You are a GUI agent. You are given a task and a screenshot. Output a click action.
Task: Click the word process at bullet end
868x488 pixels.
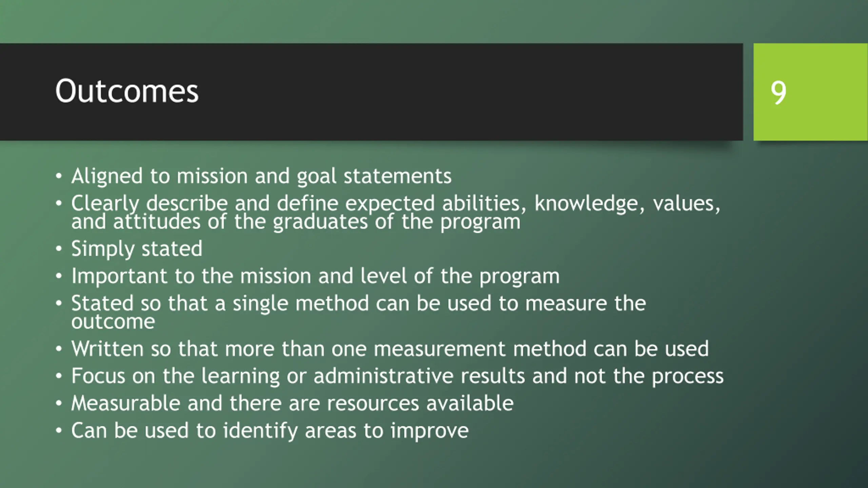688,377
